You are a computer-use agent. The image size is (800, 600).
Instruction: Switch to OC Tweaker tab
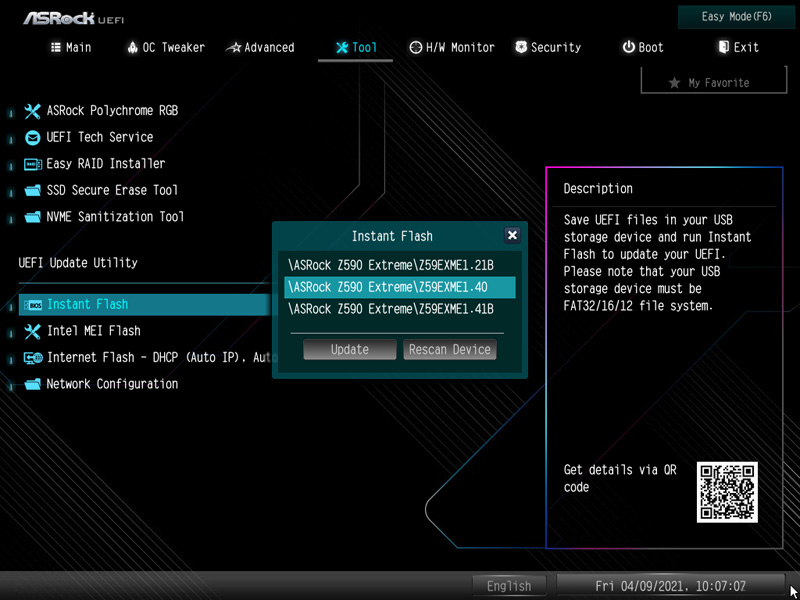point(166,47)
